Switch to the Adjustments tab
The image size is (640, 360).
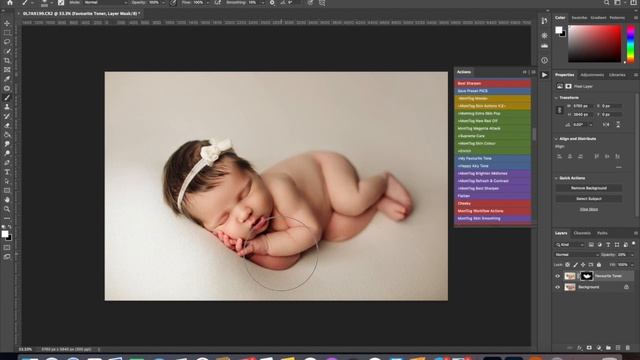[592, 75]
